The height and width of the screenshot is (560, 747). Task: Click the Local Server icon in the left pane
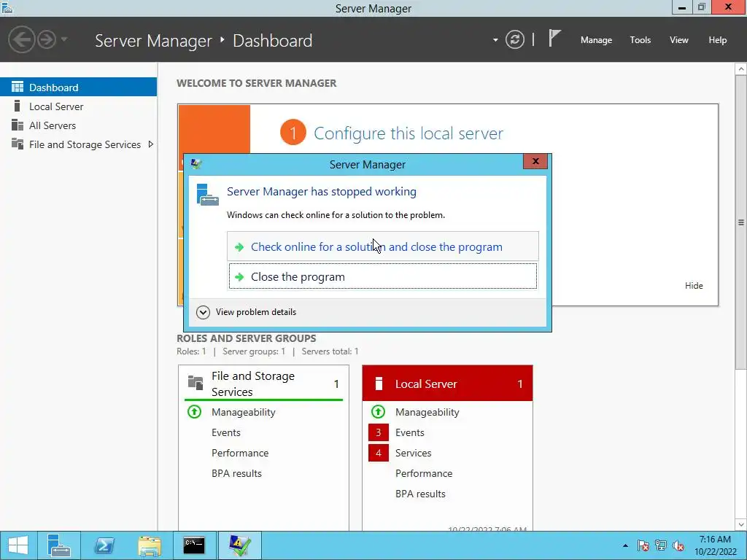(x=18, y=106)
